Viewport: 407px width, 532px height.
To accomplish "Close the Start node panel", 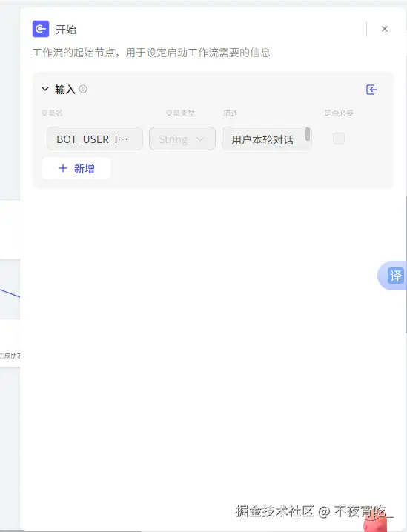I will [384, 29].
